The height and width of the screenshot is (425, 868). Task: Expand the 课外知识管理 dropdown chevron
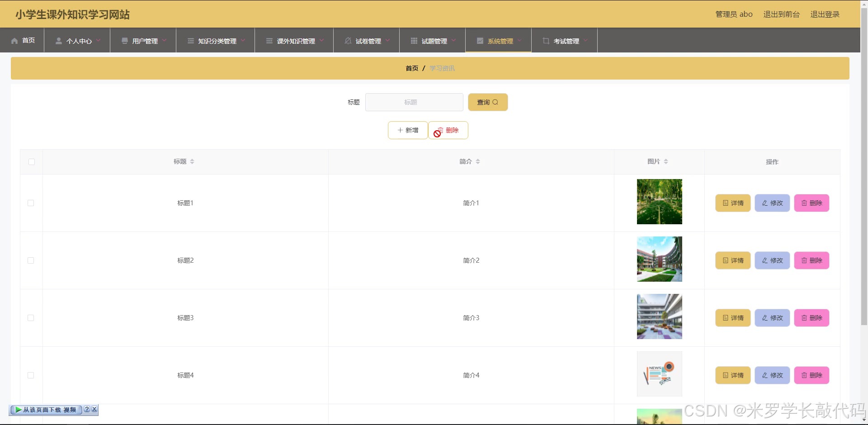(x=321, y=40)
